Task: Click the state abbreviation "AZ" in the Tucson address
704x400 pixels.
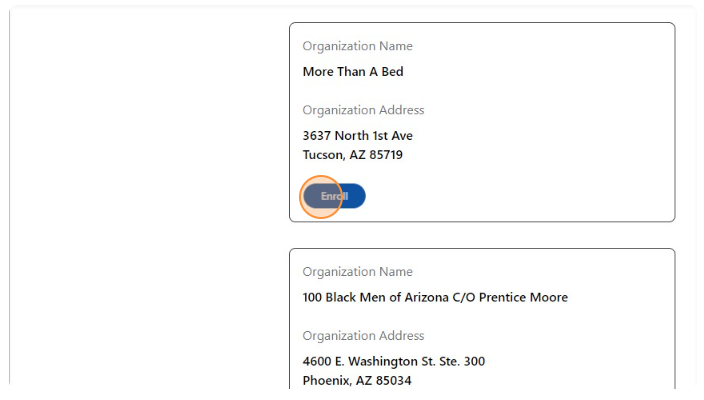Action: (355, 155)
